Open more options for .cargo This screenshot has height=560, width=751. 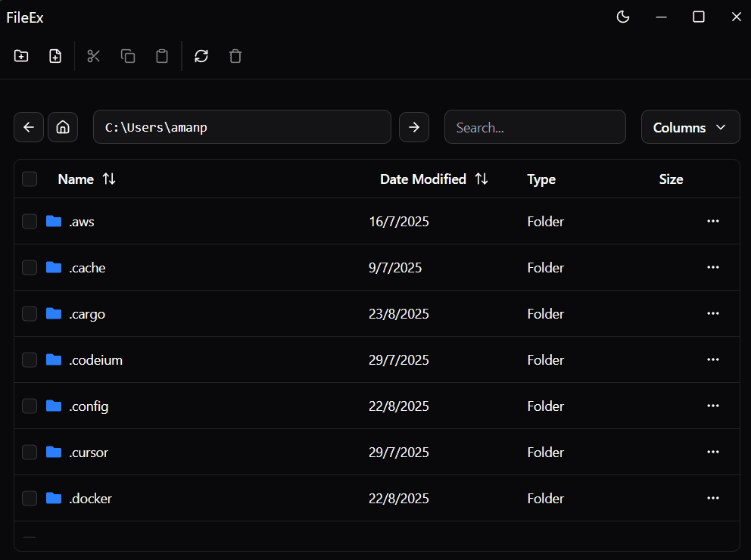(x=712, y=313)
